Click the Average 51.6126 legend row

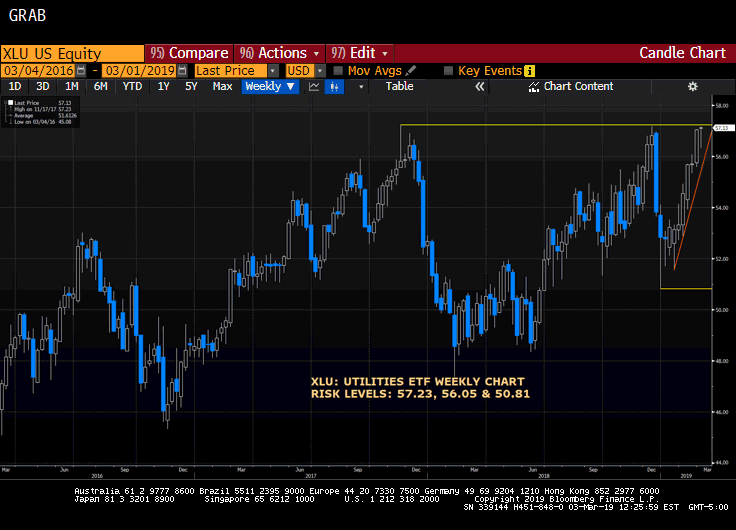(x=44, y=115)
